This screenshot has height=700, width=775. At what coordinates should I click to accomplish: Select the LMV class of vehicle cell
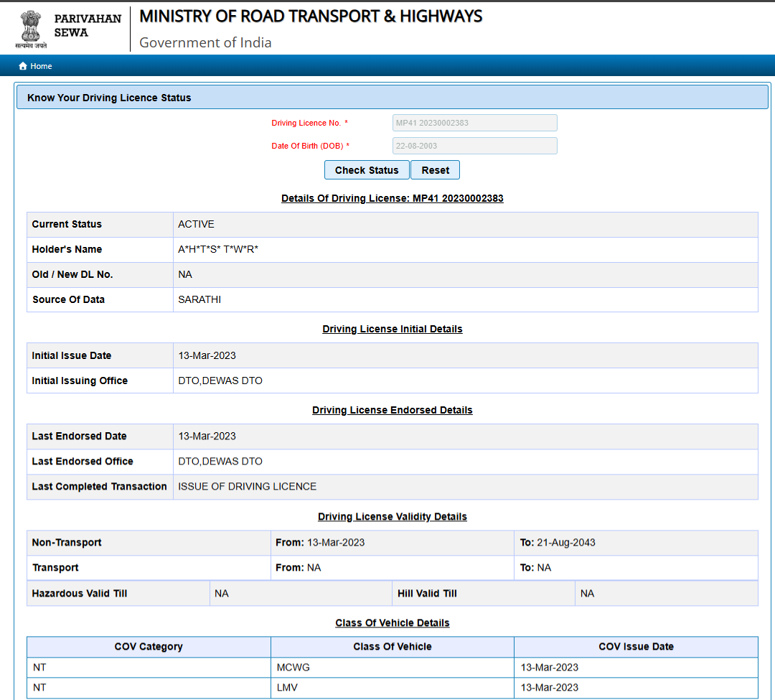point(287,687)
